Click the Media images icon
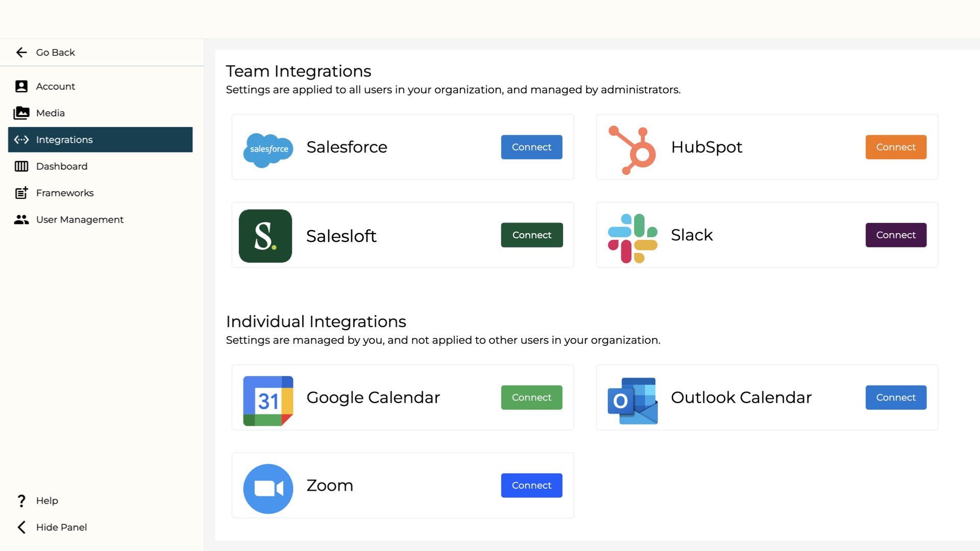980x551 pixels. 21,113
